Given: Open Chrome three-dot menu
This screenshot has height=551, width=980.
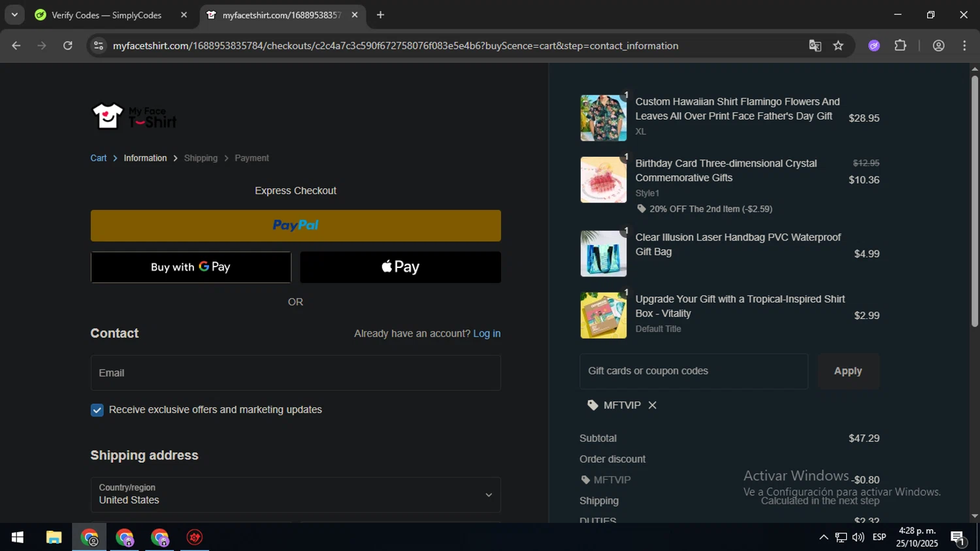Looking at the screenshot, I should (x=964, y=46).
